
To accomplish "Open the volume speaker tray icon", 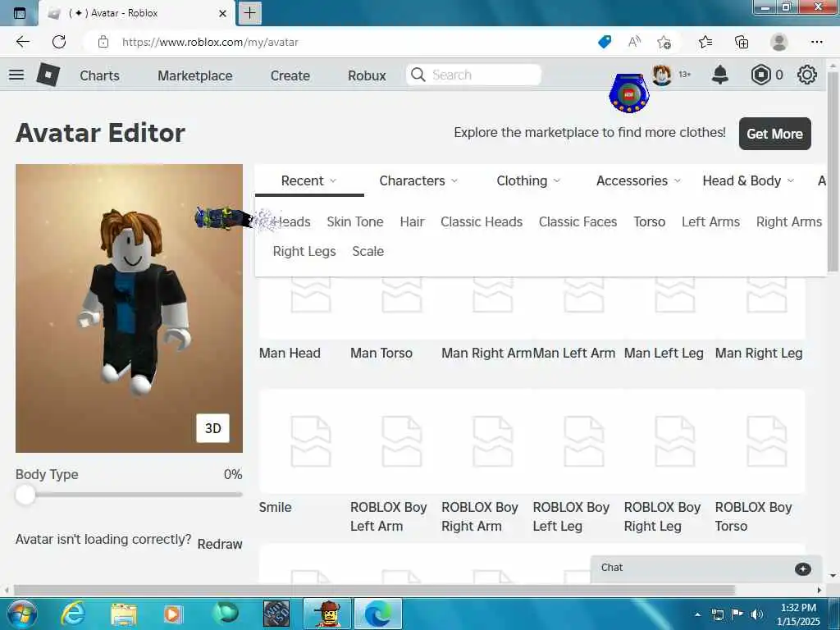I will pyautogui.click(x=757, y=614).
